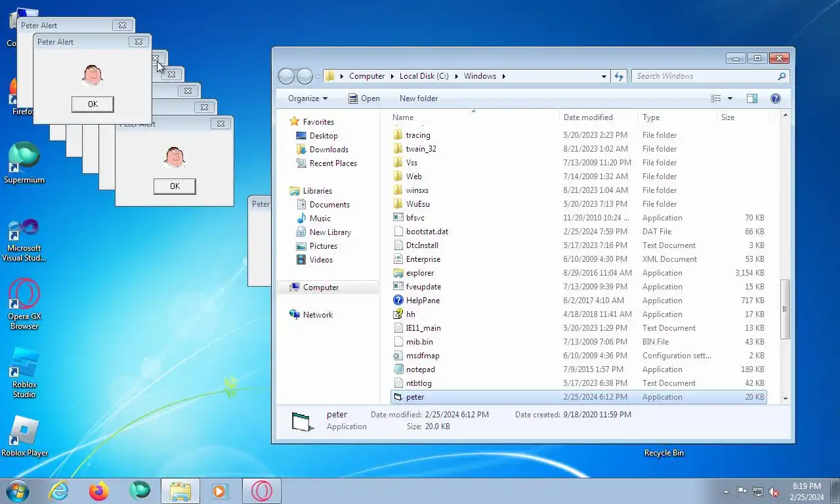
Task: Click OK in the lower Peter Alert dialog
Action: click(x=175, y=186)
